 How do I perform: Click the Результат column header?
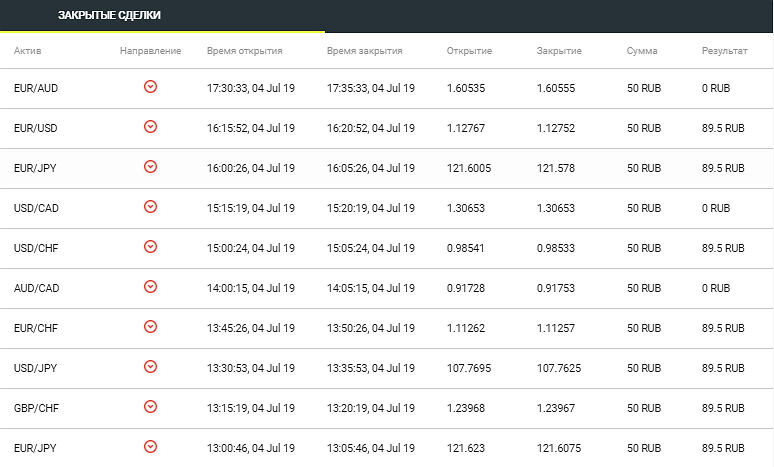pyautogui.click(x=725, y=51)
